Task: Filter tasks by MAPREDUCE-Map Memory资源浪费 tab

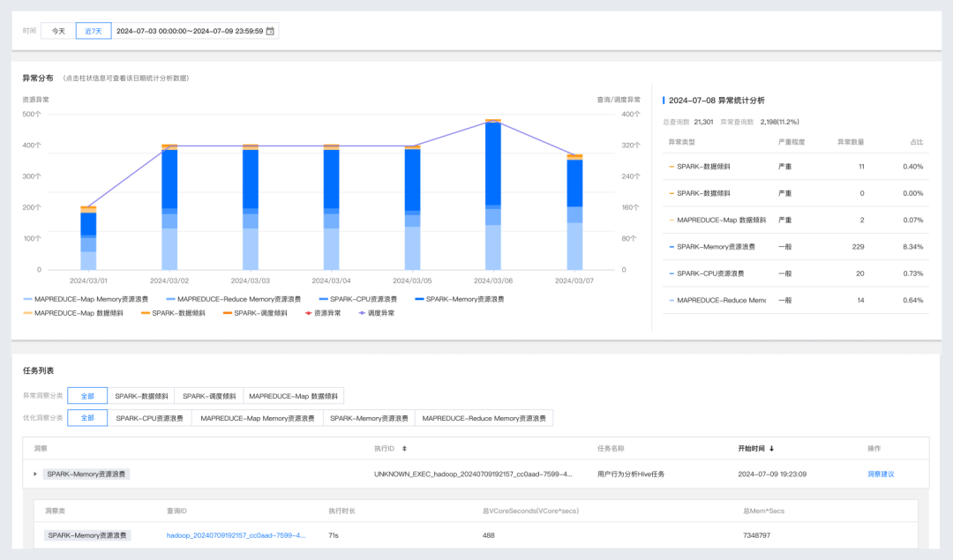Action: (258, 418)
